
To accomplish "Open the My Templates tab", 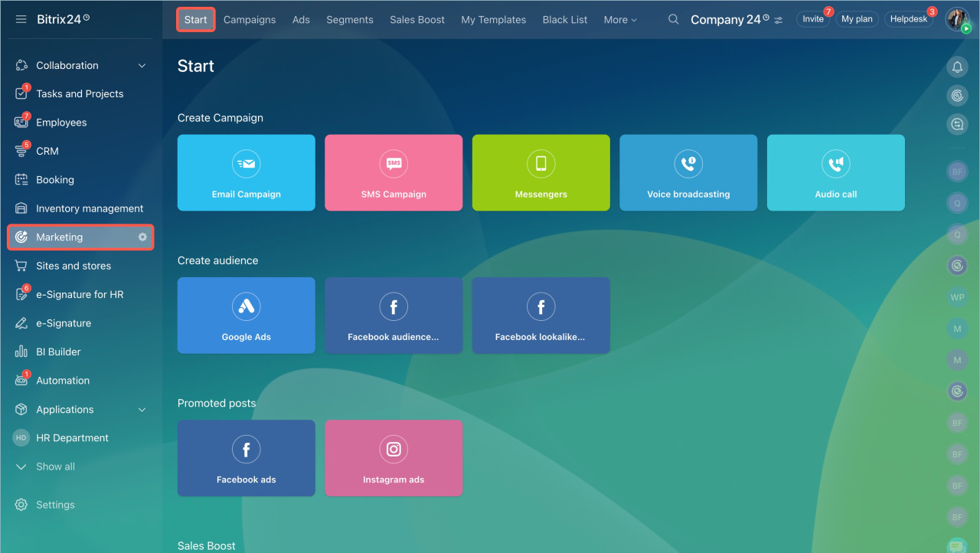I will tap(494, 20).
